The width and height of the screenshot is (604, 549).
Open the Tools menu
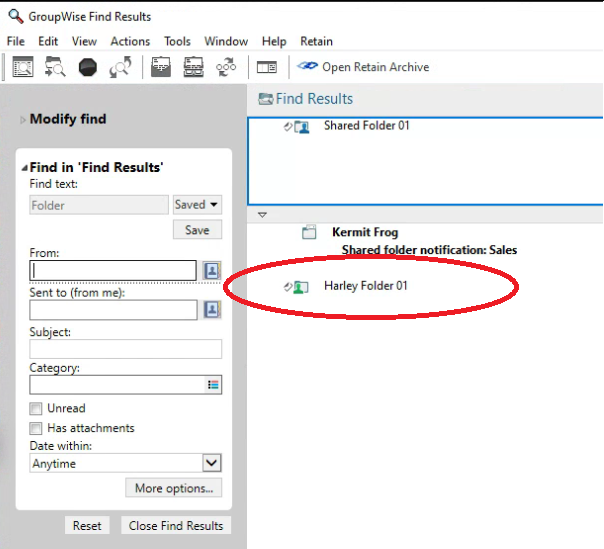pyautogui.click(x=177, y=41)
